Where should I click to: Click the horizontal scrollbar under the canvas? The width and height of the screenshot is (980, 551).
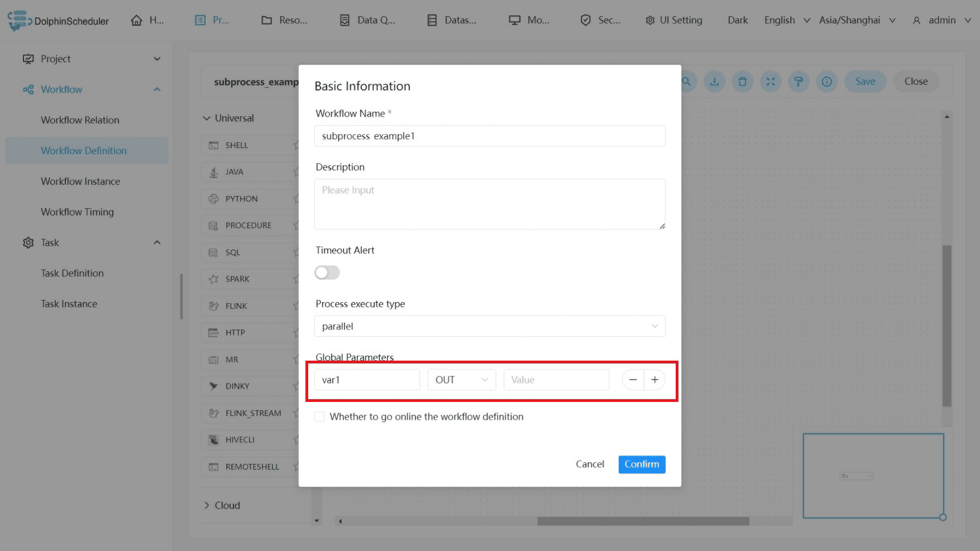click(642, 521)
